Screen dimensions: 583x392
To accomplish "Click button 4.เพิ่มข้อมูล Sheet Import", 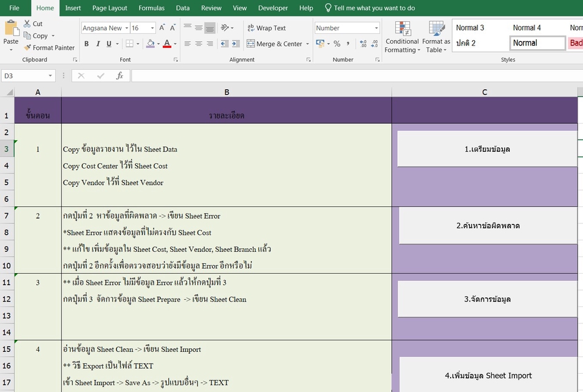I will tap(488, 374).
